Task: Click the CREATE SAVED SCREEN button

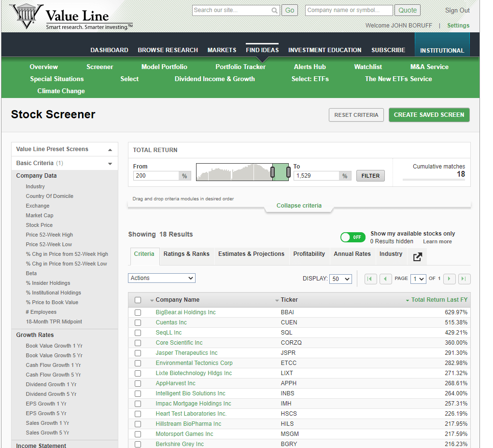Action: click(x=429, y=115)
